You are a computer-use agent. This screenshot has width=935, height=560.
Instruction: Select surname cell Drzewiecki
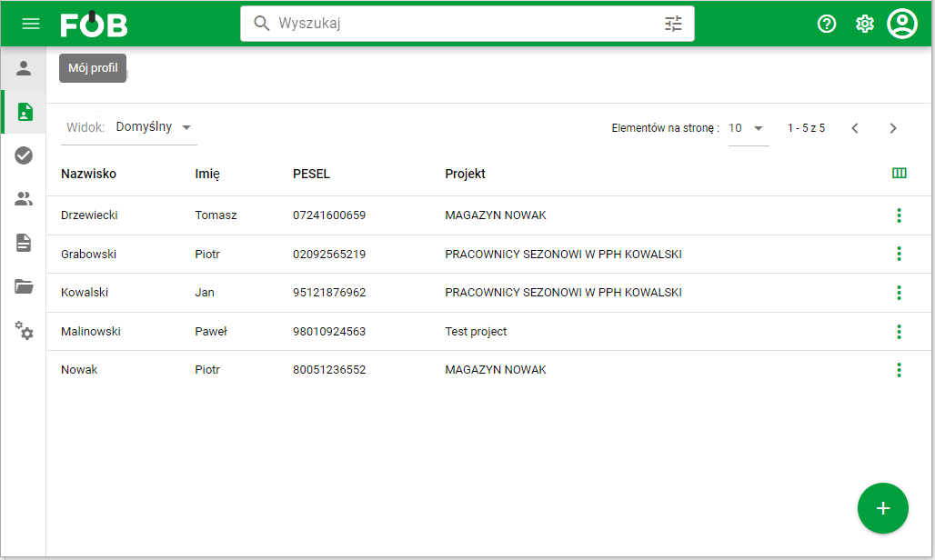pos(89,215)
